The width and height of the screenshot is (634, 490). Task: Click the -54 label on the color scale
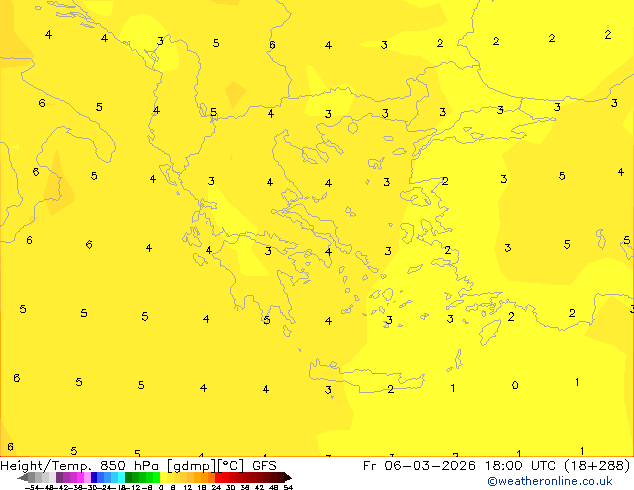[32, 487]
